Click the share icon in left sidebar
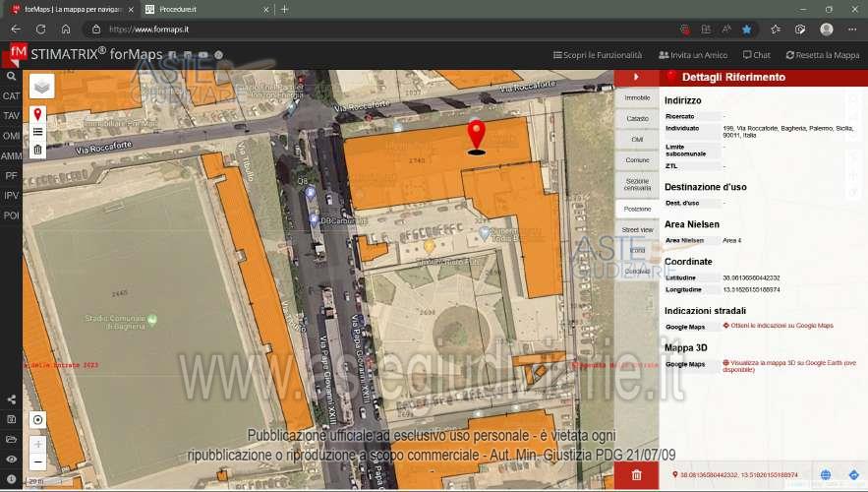This screenshot has width=868, height=492. [x=11, y=400]
